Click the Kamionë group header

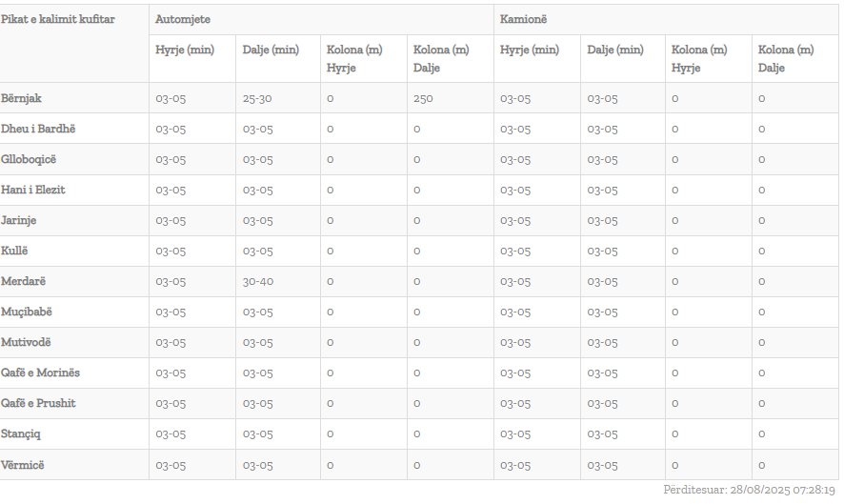click(x=524, y=19)
